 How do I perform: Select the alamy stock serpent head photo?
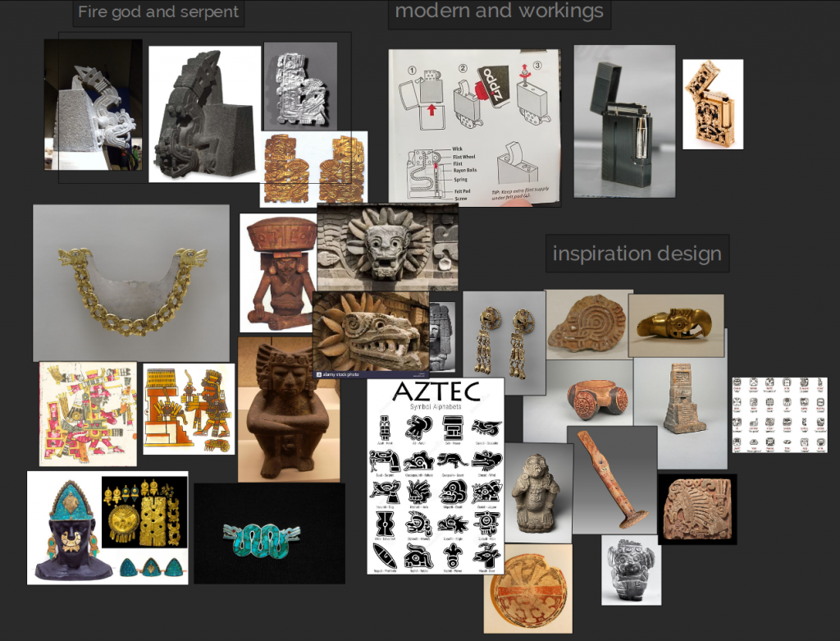pyautogui.click(x=371, y=335)
